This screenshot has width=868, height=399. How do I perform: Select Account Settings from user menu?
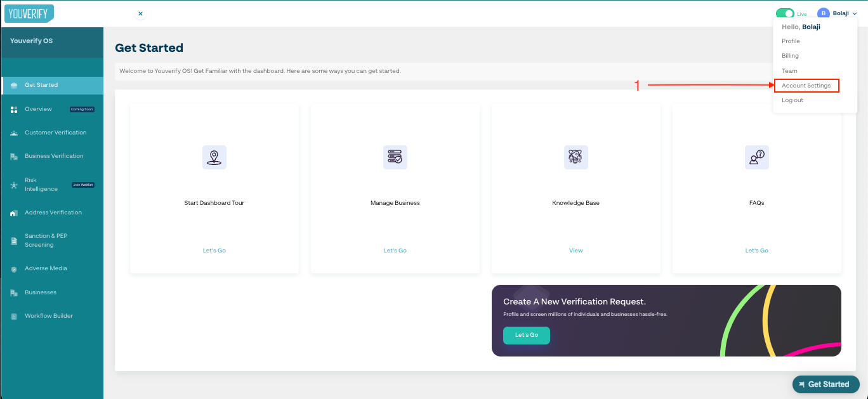[806, 86]
